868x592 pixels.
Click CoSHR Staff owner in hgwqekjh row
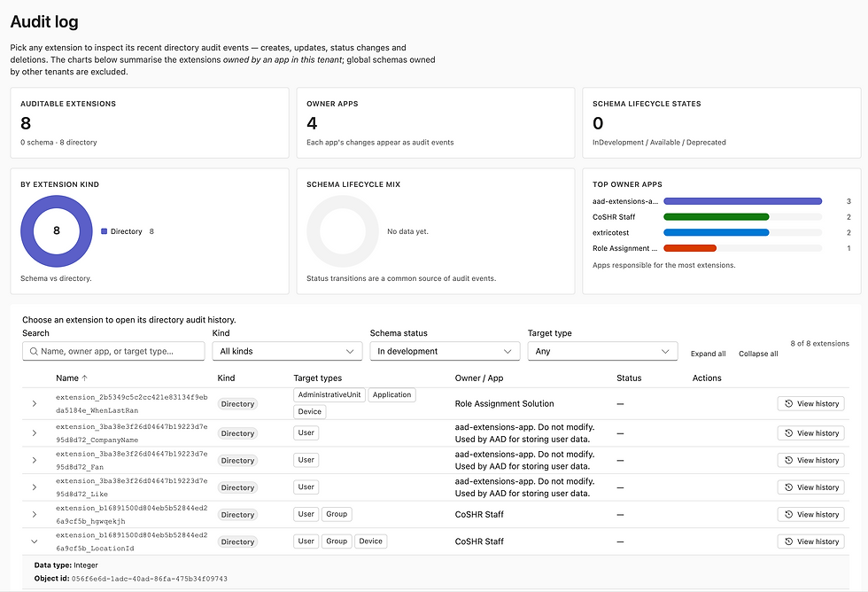[479, 515]
